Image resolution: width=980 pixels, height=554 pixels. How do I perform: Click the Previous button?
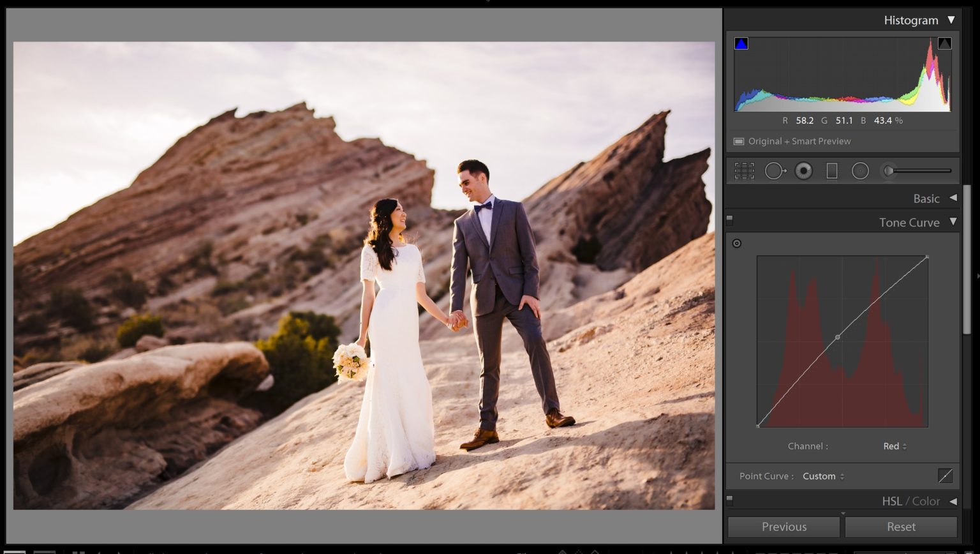click(x=783, y=527)
